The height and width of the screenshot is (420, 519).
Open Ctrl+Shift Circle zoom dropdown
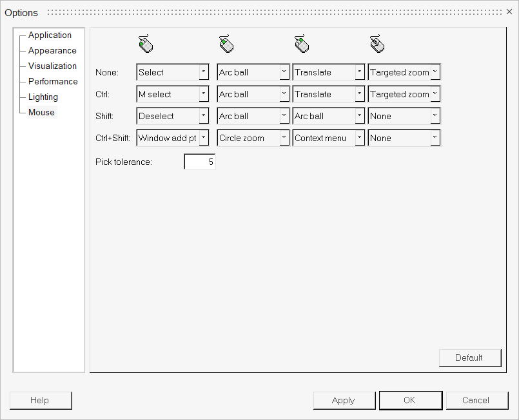tap(253, 138)
